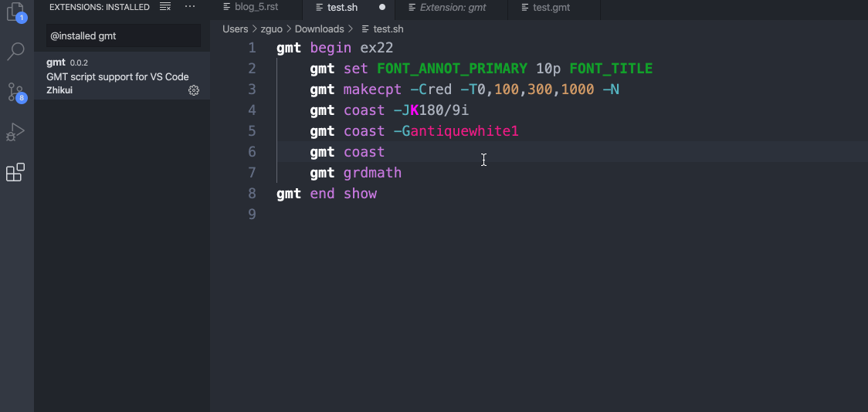Click FONT_TITLE on line 2

(x=611, y=69)
